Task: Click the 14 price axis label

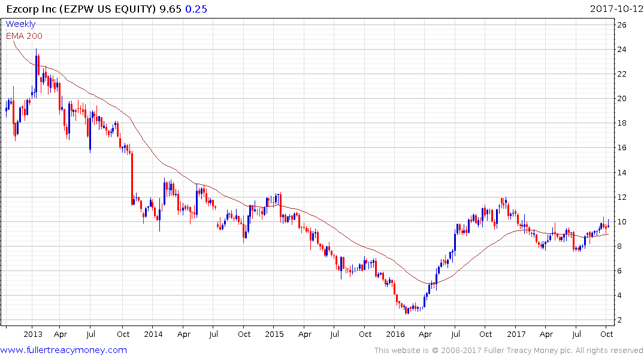Action: point(622,173)
